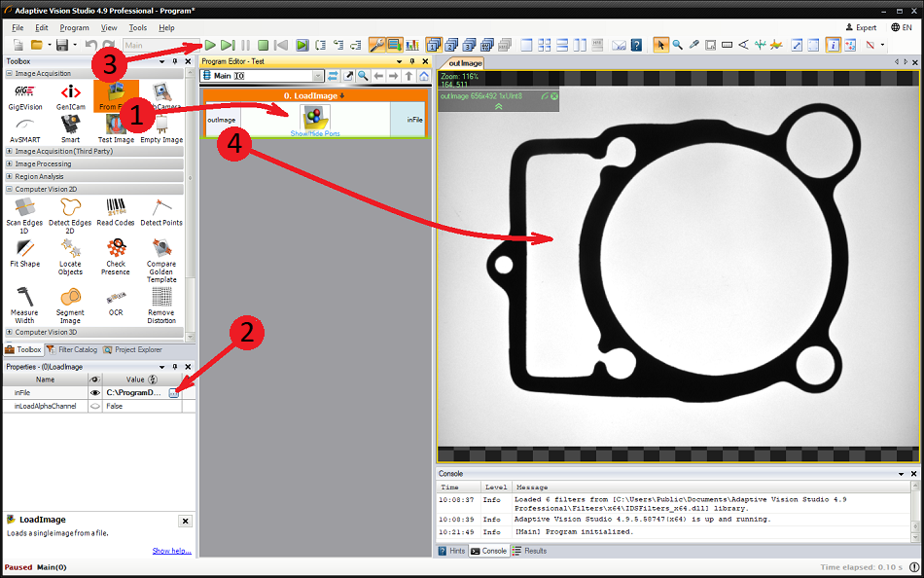The height and width of the screenshot is (578, 924).
Task: Click the browse button for inFile value
Action: 174,392
